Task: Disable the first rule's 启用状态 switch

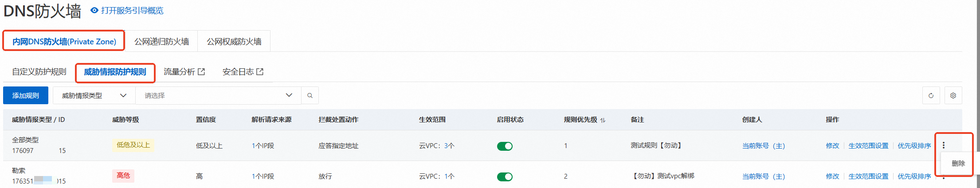Action: coord(505,146)
